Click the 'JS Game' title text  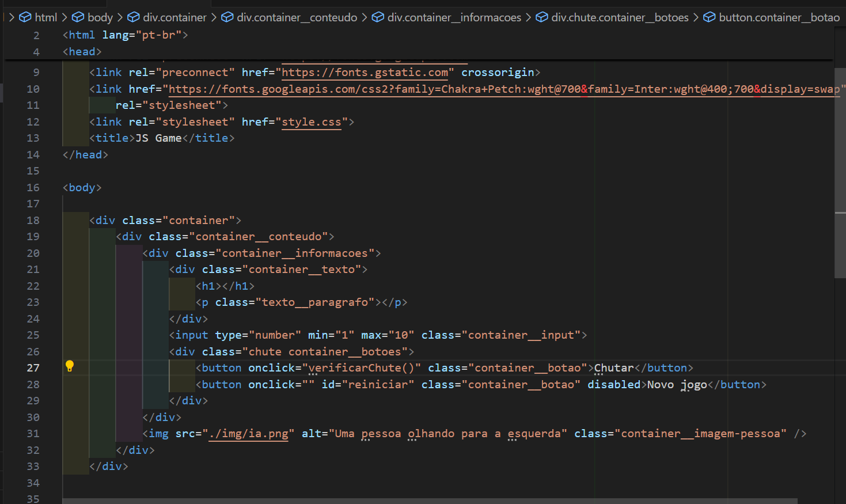click(x=158, y=138)
